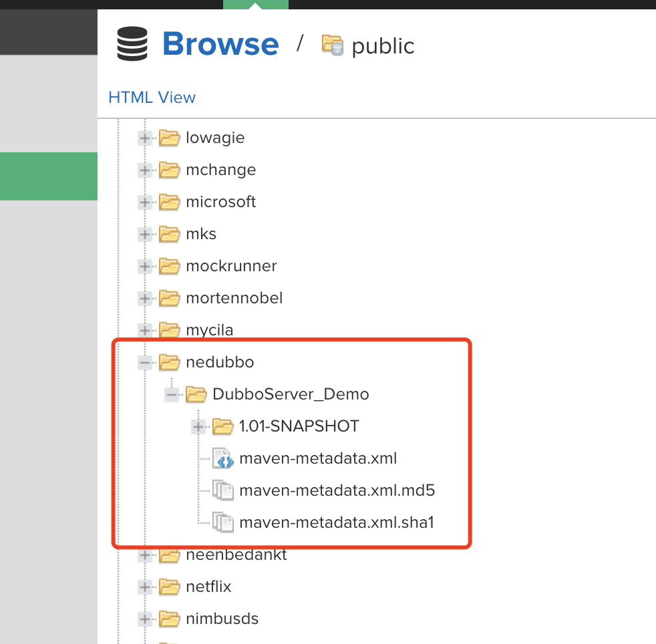Select the DubboServer_Demo tree item
This screenshot has width=656, height=644.
point(291,394)
